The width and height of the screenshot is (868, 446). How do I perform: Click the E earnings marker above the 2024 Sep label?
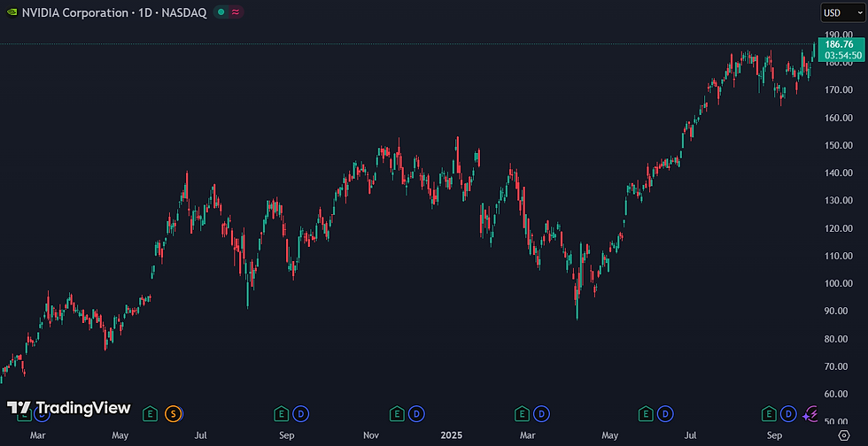[x=282, y=412]
